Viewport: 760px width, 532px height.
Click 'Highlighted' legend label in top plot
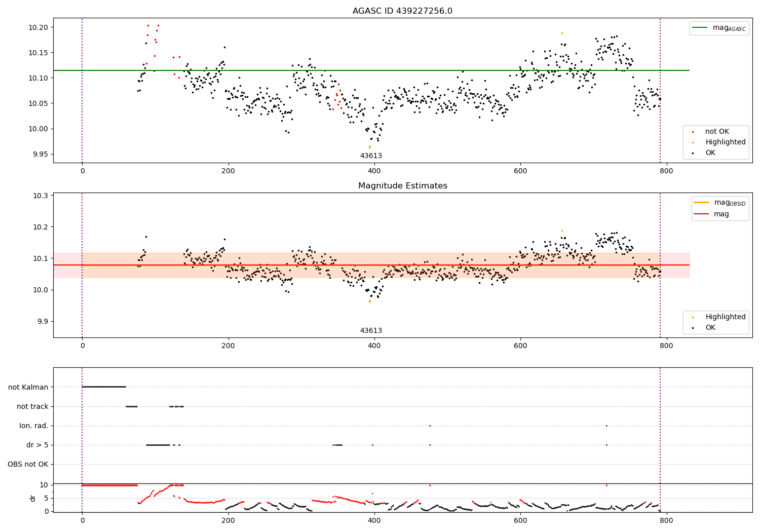click(x=726, y=142)
